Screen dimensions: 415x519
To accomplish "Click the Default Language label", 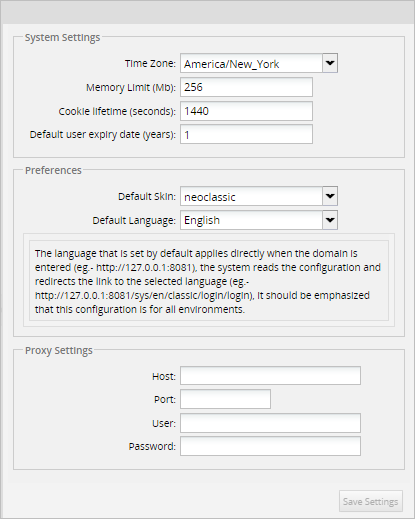I will pos(134,220).
